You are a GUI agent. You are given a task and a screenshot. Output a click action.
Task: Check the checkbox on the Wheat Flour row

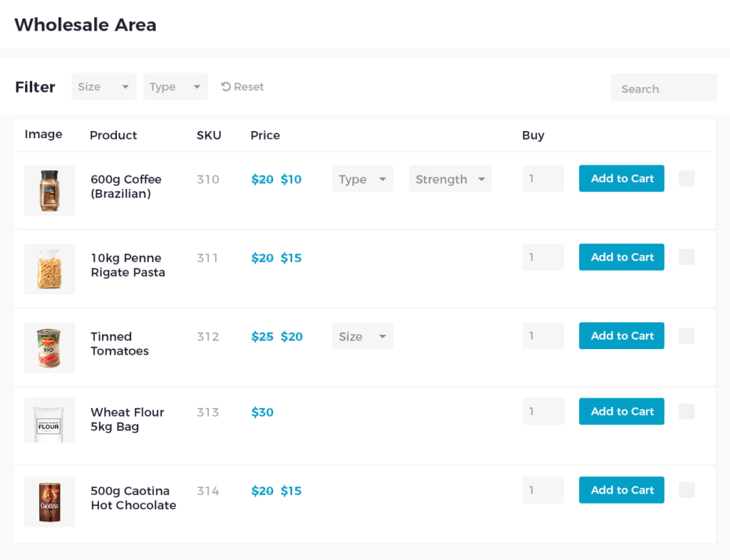tap(686, 411)
